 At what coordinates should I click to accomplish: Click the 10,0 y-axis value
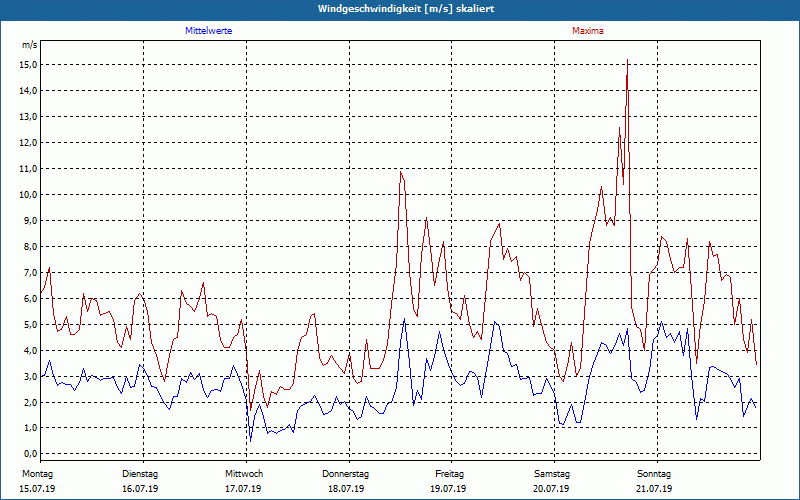pyautogui.click(x=29, y=195)
